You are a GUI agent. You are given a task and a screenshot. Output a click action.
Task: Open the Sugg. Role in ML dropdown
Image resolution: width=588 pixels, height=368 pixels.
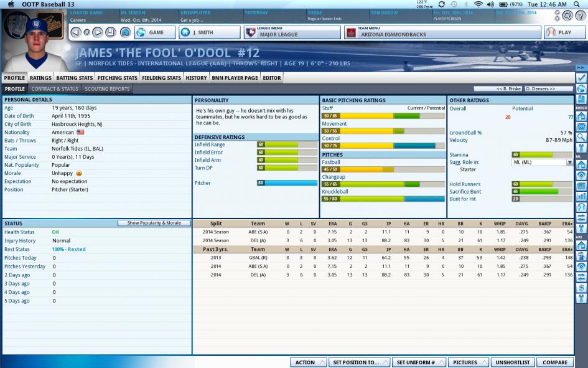point(541,163)
